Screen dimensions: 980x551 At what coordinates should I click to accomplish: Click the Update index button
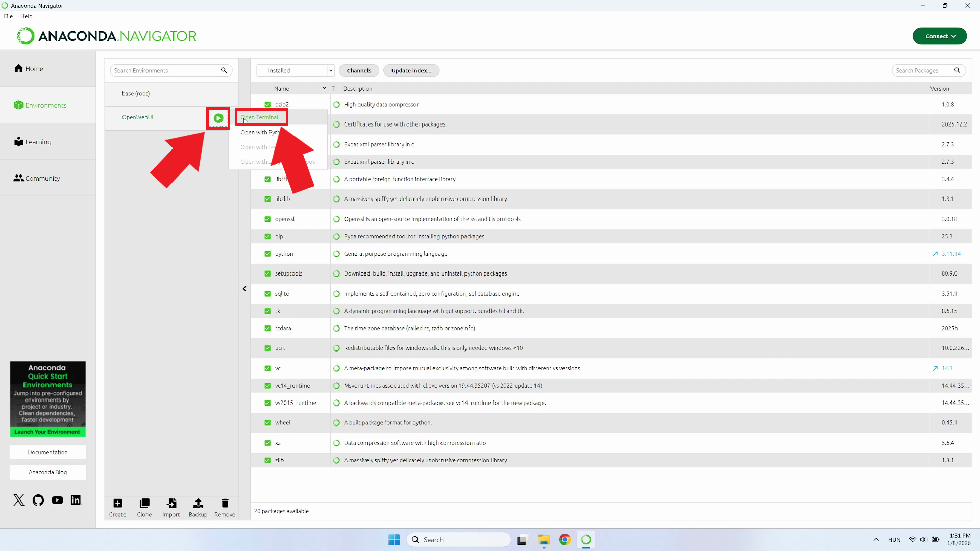pyautogui.click(x=411, y=70)
